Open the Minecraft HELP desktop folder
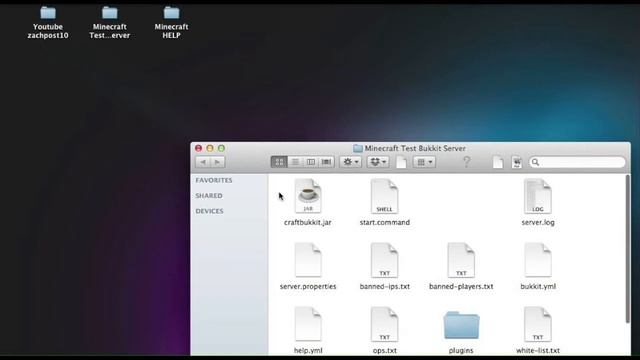This screenshot has width=640, height=360. (x=171, y=13)
